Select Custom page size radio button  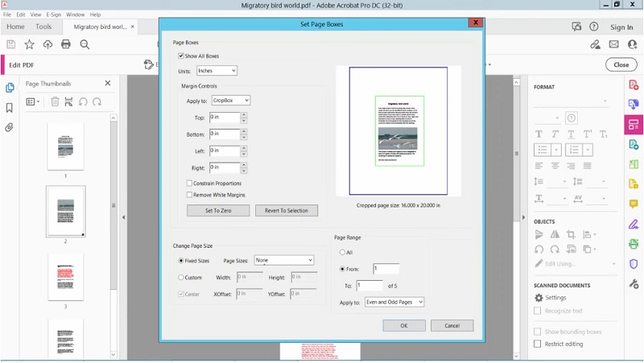point(180,277)
